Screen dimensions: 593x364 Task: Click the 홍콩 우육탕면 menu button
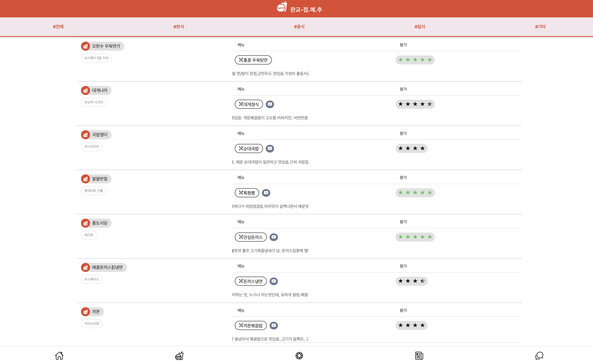(x=253, y=60)
